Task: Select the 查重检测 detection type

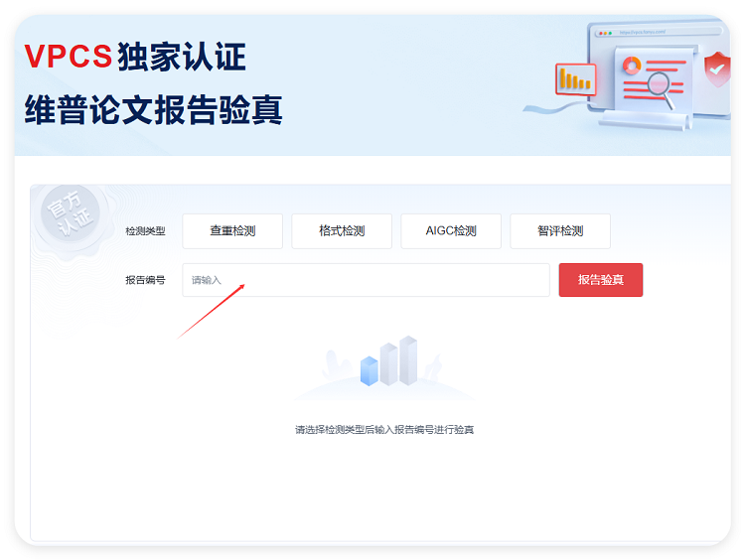Action: pyautogui.click(x=232, y=230)
